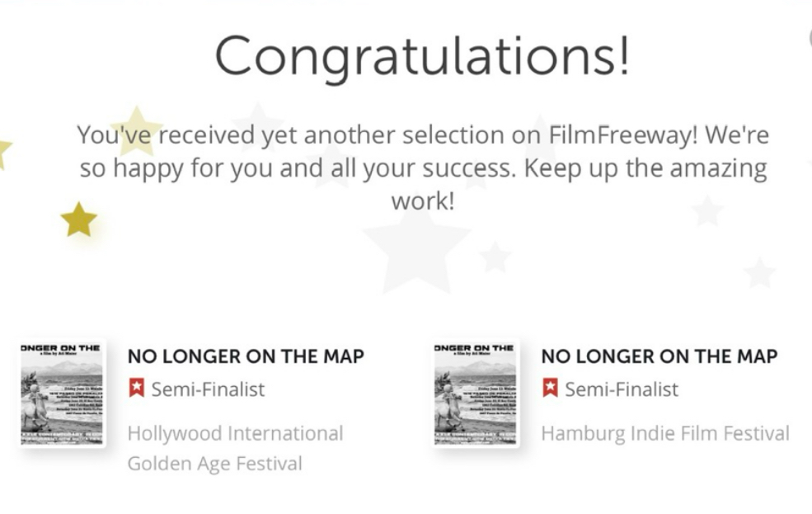812x514 pixels.
Task: Click the solid gold star left of the message
Action: point(79,220)
